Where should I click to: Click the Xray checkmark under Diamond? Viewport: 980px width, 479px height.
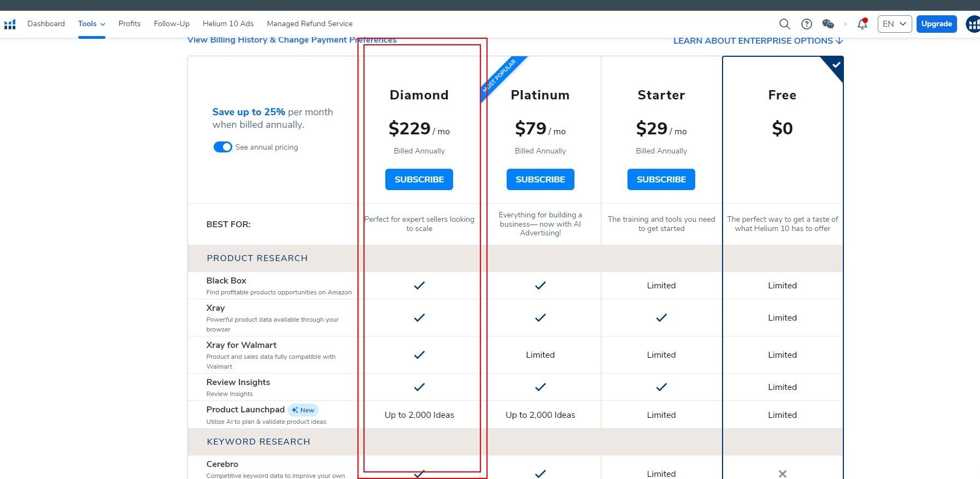click(x=419, y=318)
